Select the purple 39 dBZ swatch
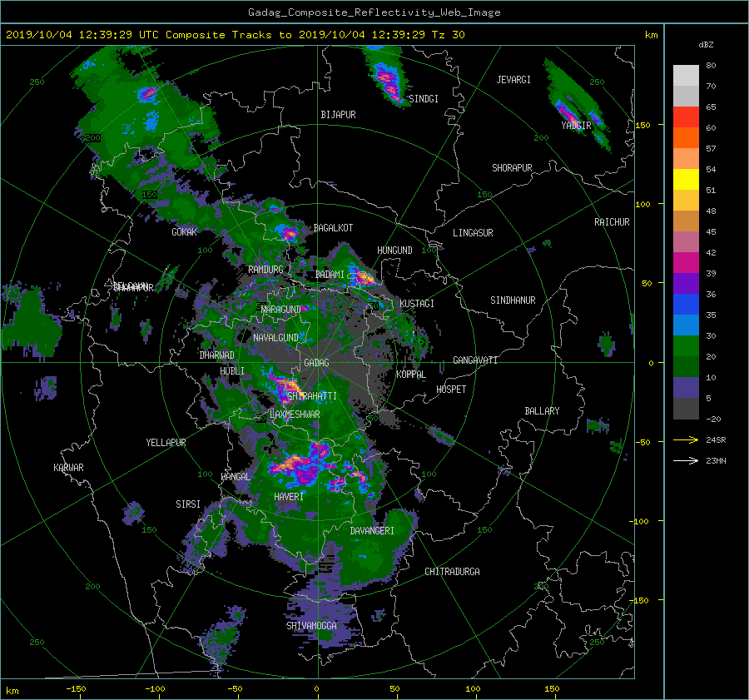 pyautogui.click(x=686, y=283)
